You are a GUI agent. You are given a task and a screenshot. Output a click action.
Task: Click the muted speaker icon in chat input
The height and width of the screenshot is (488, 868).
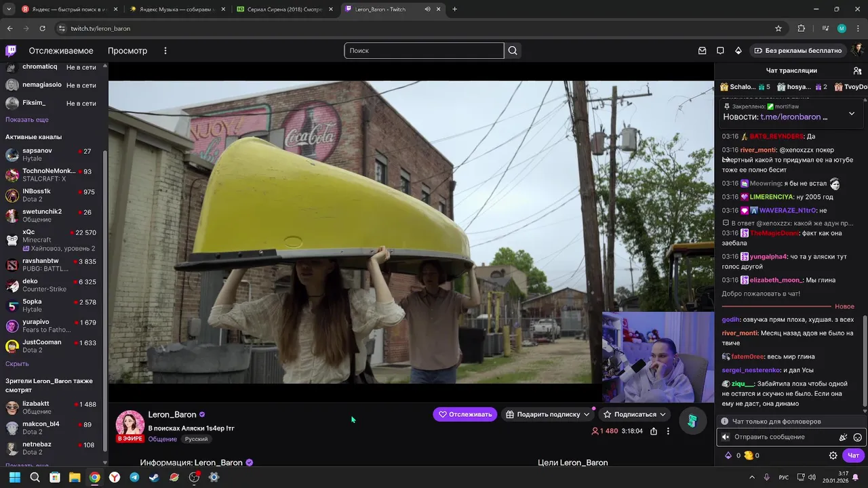(x=725, y=437)
